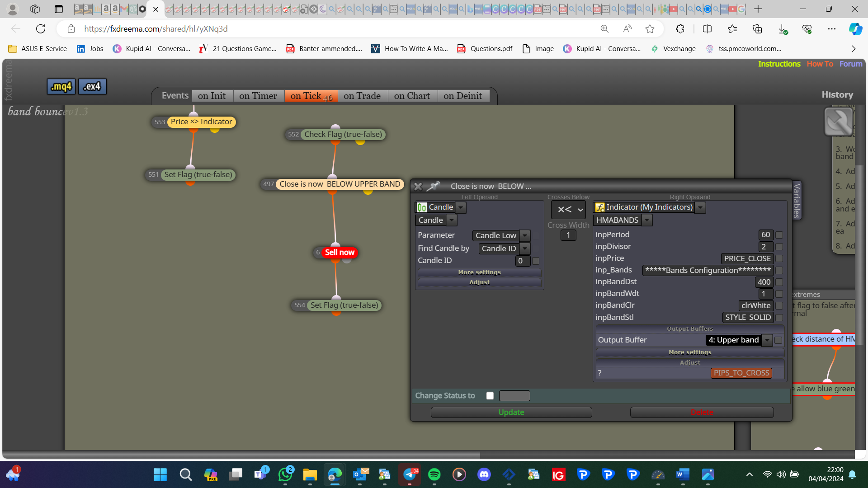868x488 pixels.
Task: Download the .ex4 file
Action: 92,87
